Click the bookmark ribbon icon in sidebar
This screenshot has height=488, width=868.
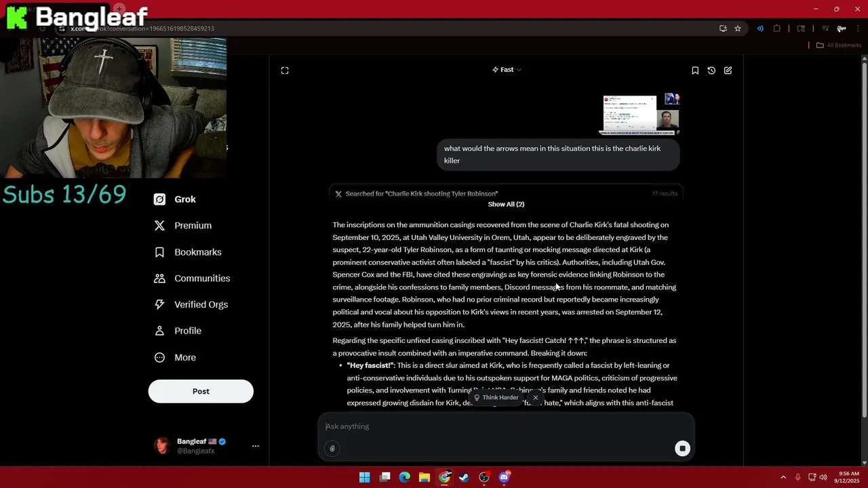tap(159, 252)
